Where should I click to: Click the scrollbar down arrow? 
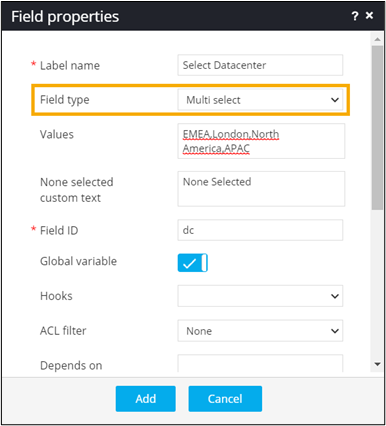point(377,364)
